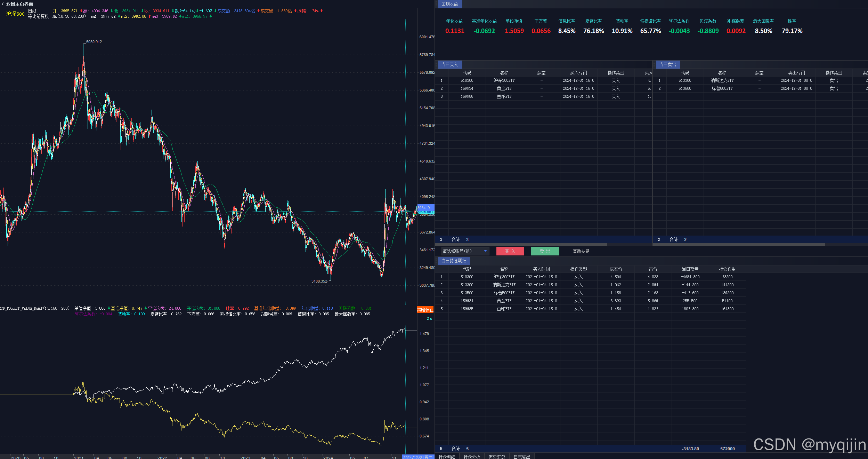Image resolution: width=868 pixels, height=459 pixels.
Task: Click the 当日卖出 panel tab
Action: (667, 64)
